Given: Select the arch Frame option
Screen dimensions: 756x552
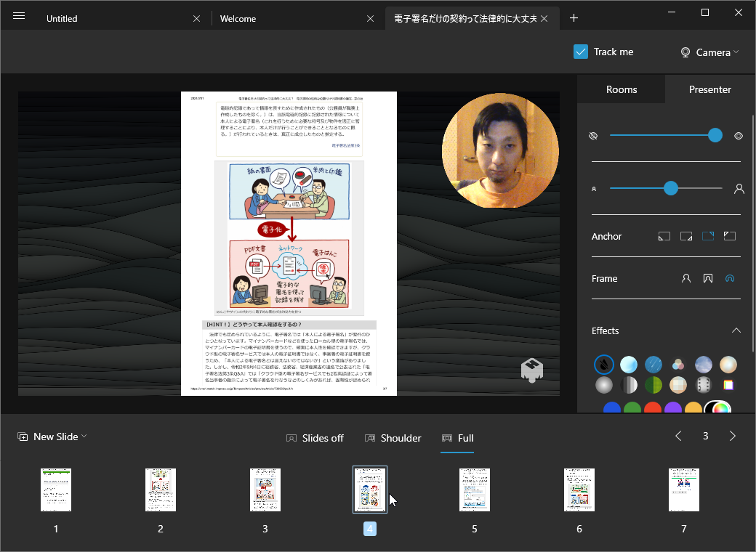Looking at the screenshot, I should click(x=730, y=278).
